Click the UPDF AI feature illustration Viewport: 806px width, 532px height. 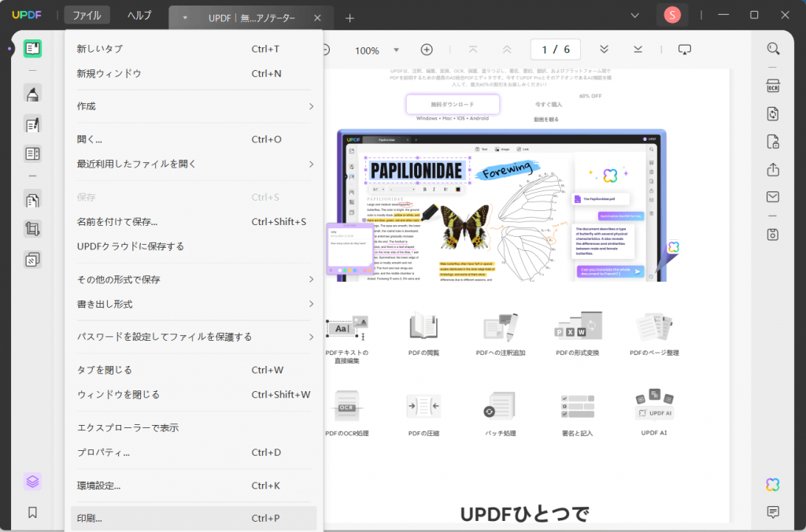click(x=654, y=405)
